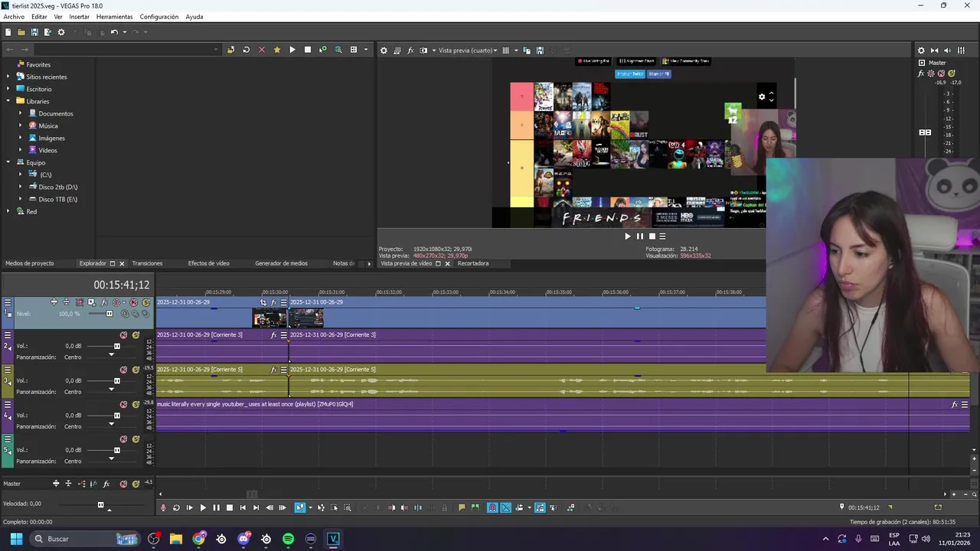Switch to Generador de medios tab
Viewport: 980px width, 551px height.
tap(281, 263)
